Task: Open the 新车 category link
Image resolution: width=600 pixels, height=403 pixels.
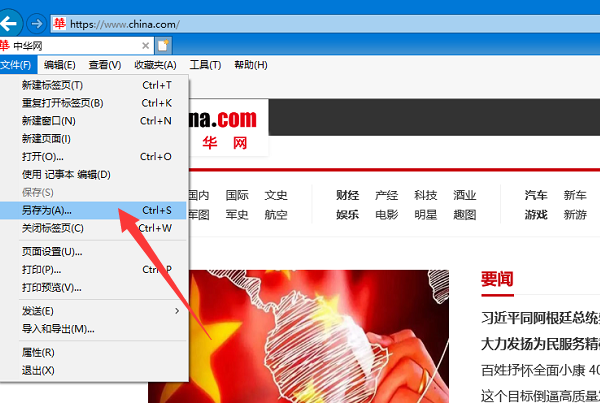Action: [575, 195]
